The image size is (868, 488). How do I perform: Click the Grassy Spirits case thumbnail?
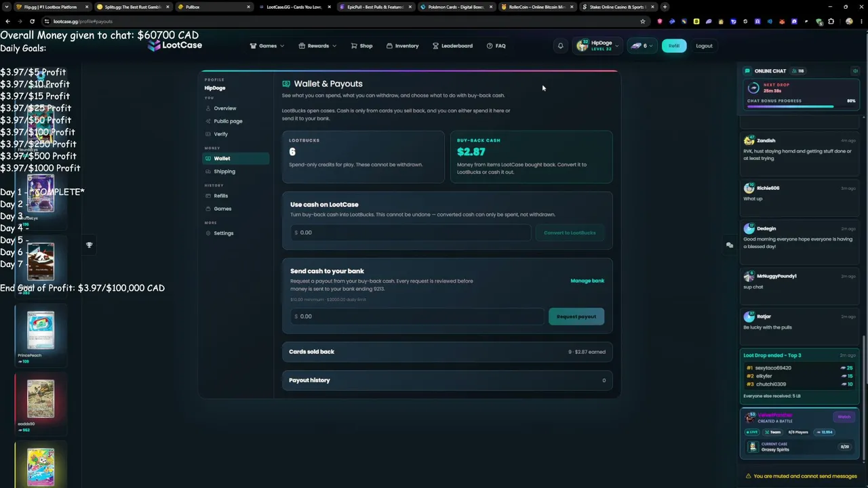click(753, 447)
